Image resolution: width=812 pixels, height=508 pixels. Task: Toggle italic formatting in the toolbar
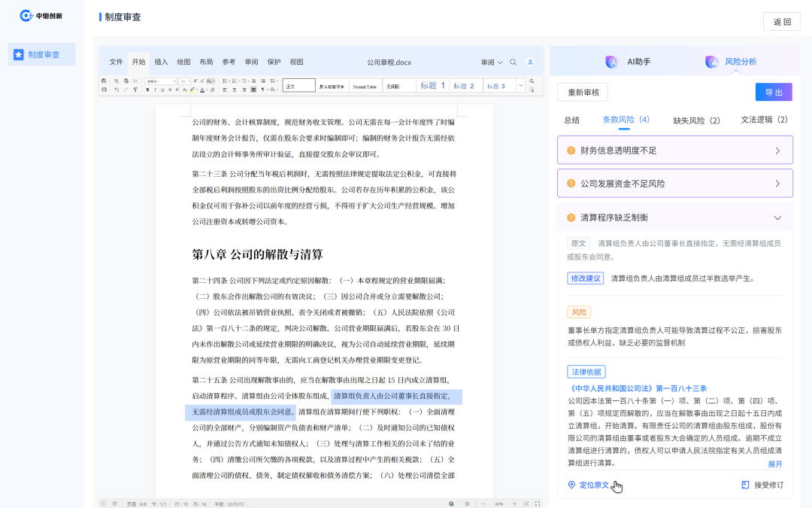tap(155, 90)
